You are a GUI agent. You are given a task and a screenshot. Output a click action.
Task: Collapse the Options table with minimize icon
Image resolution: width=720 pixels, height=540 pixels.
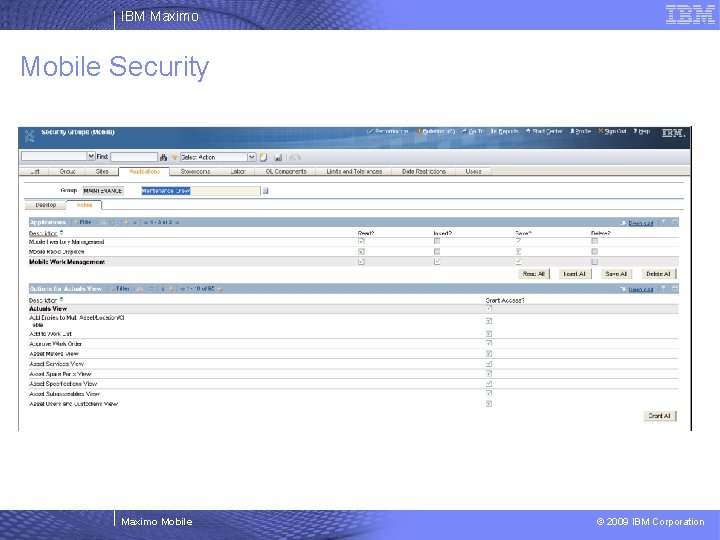point(675,289)
